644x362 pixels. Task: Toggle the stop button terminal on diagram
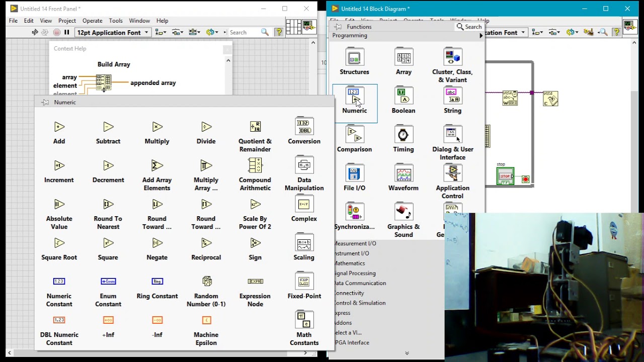[x=506, y=176]
